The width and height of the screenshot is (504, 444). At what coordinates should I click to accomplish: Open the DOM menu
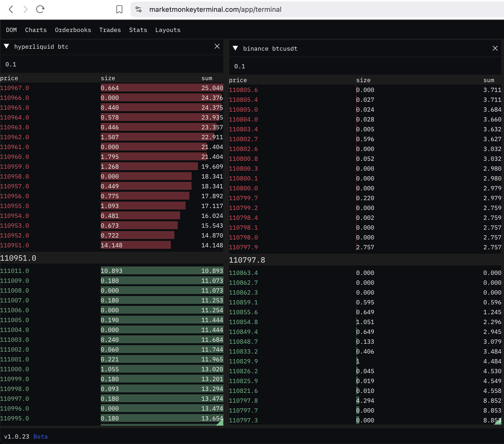11,30
